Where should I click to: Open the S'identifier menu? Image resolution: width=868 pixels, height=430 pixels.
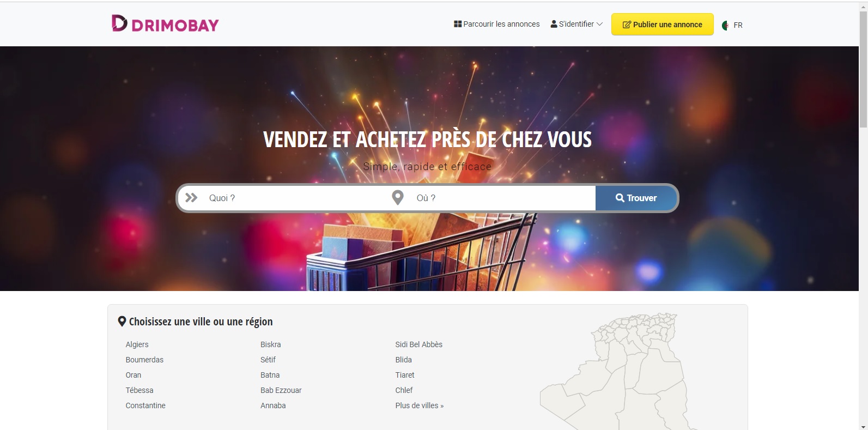[x=576, y=24]
